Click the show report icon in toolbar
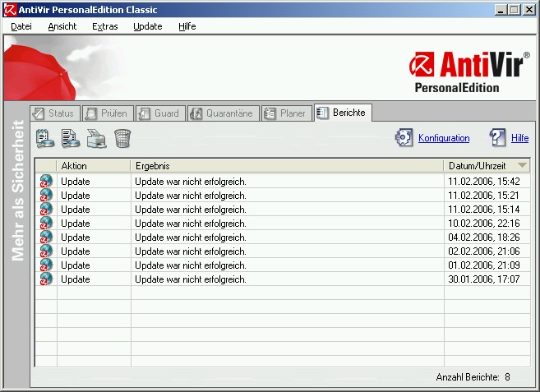540x392 pixels. coord(45,138)
